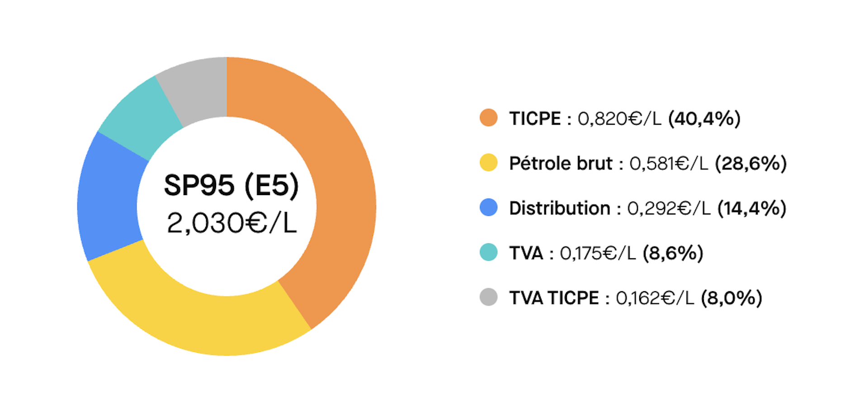Click the "TVA TICPE" legend label
868x415 pixels.
pyautogui.click(x=554, y=298)
